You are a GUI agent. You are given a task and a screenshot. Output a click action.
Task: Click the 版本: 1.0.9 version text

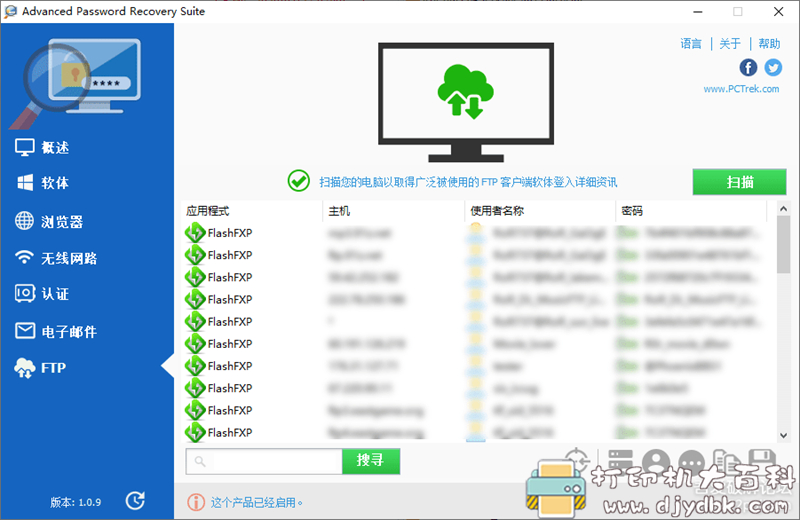(76, 502)
